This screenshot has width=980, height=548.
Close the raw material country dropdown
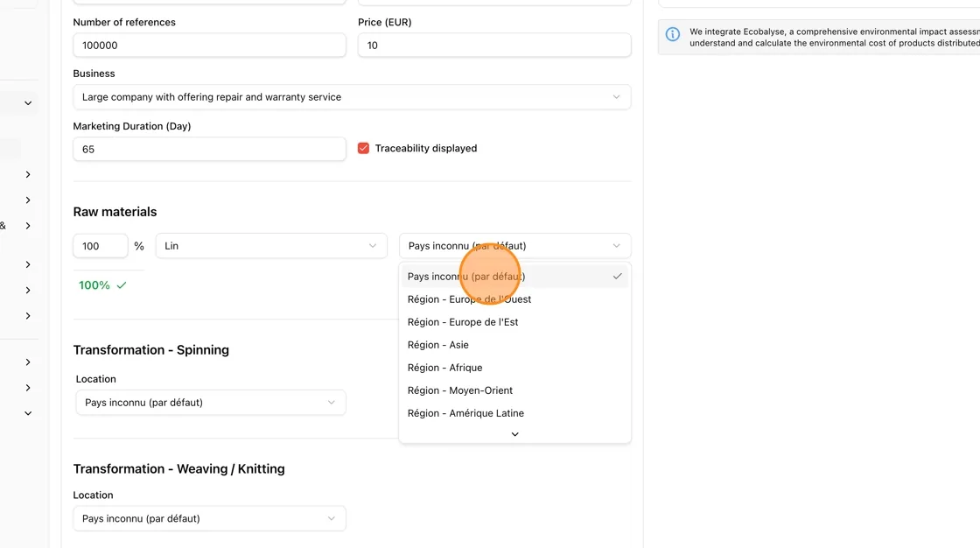coord(515,246)
